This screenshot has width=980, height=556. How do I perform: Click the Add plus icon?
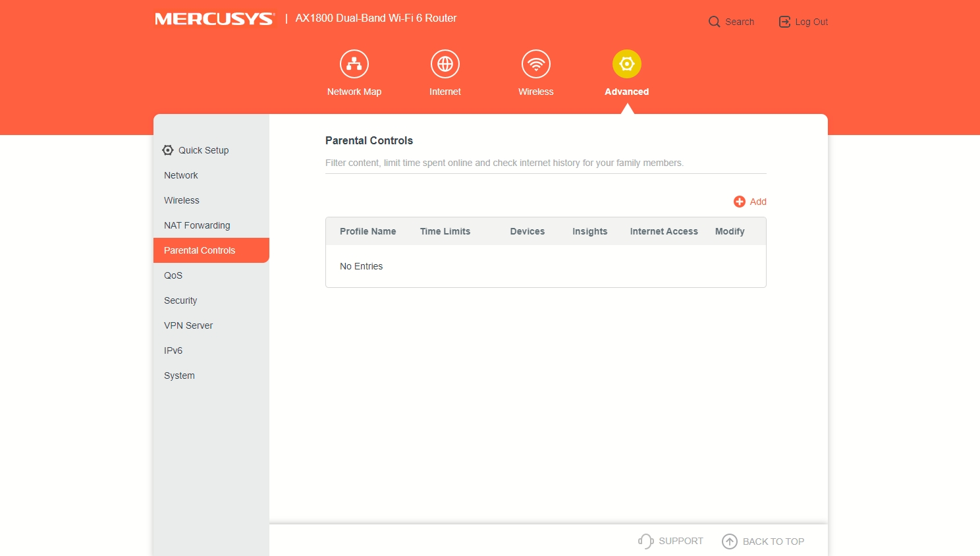[x=740, y=202]
